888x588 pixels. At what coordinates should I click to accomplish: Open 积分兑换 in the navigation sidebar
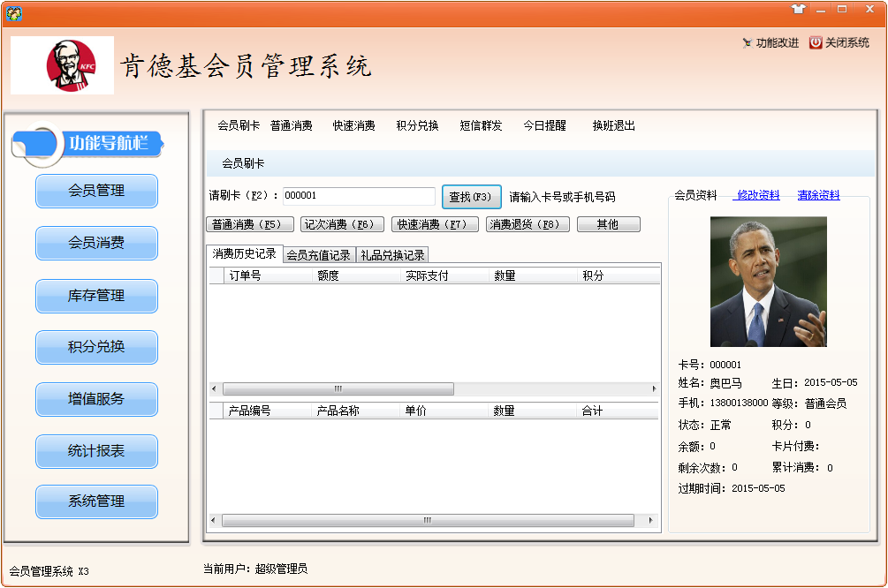click(x=96, y=347)
